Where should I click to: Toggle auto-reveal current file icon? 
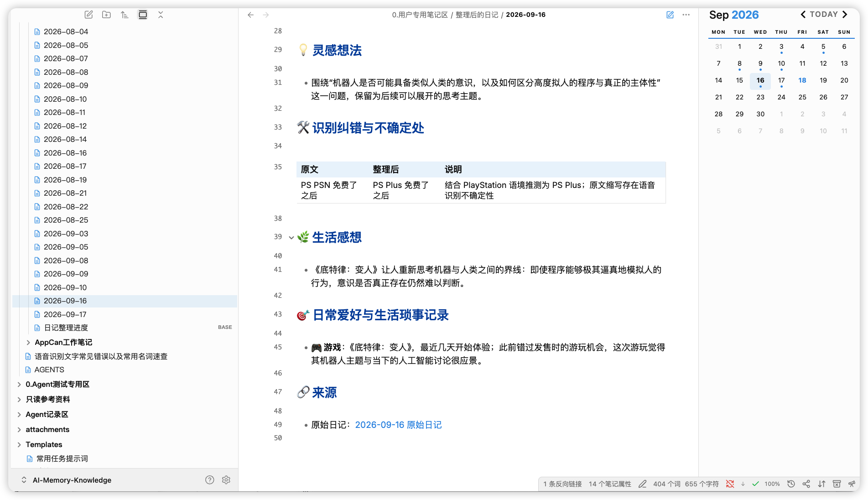click(x=143, y=15)
